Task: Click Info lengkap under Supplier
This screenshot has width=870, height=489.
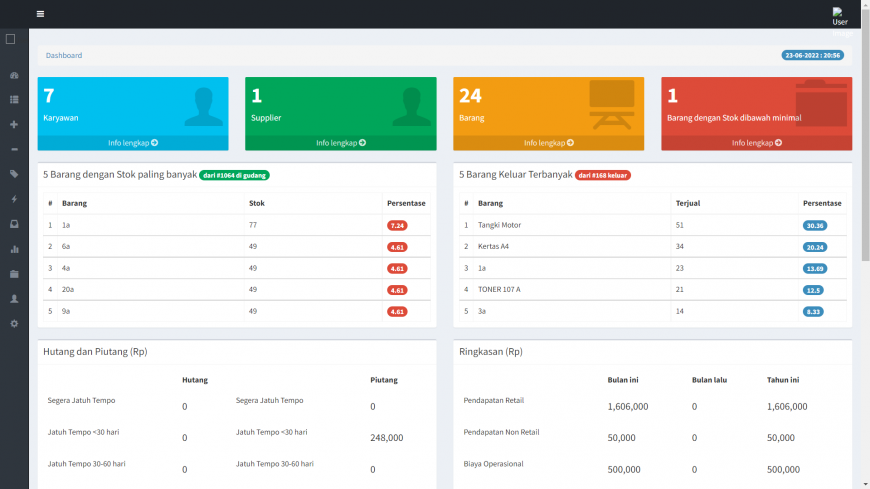Action: tap(341, 143)
